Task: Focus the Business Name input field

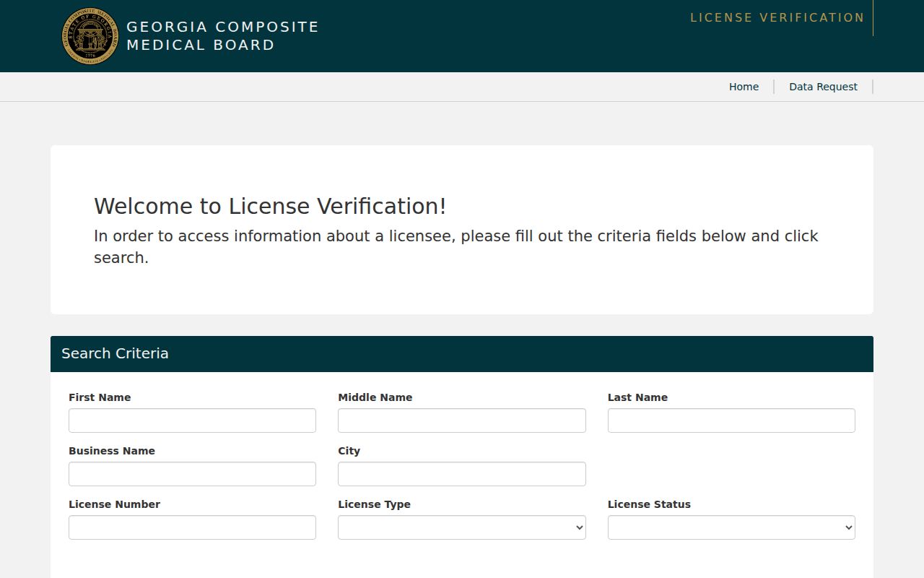Action: (x=192, y=474)
